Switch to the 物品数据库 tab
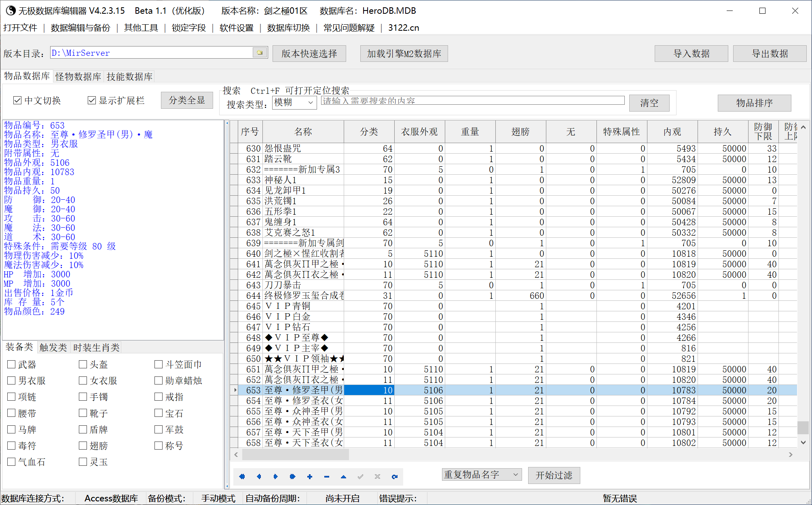Viewport: 812px width, 505px height. tap(27, 76)
